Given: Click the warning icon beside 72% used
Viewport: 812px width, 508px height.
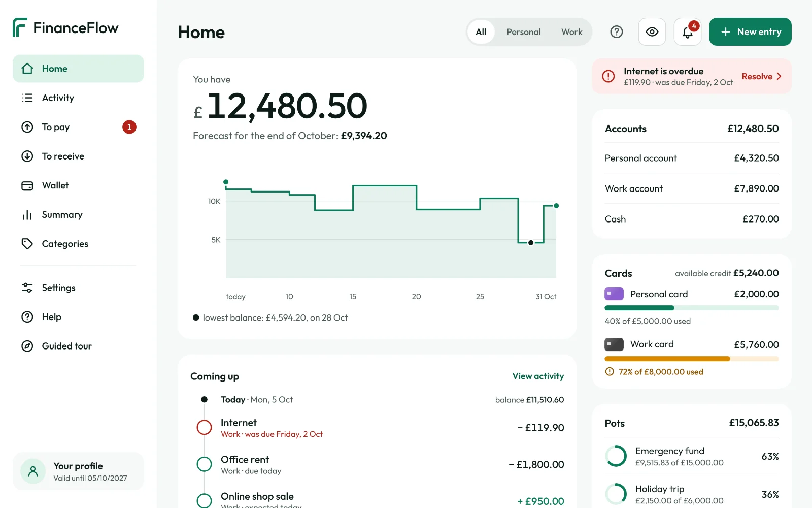Looking at the screenshot, I should [x=610, y=372].
